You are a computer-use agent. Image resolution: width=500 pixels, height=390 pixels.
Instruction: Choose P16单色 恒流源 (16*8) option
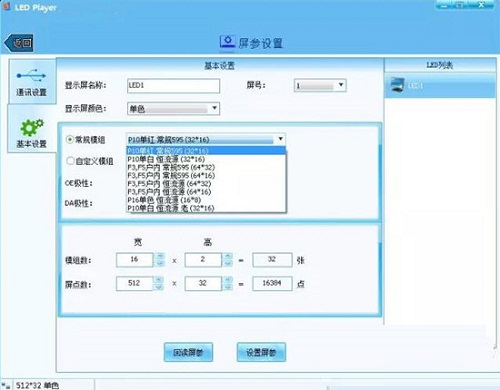coord(164,200)
